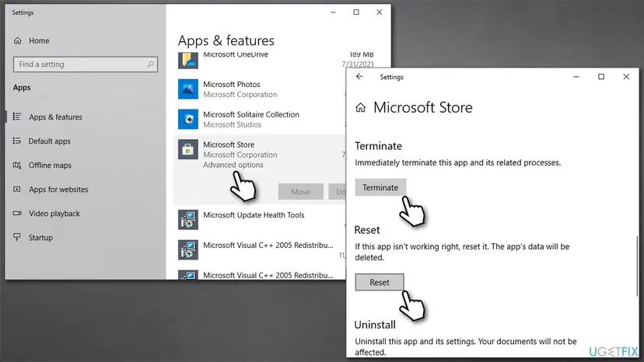Click the search magnifier in Find a setting
The height and width of the screenshot is (362, 644).
click(x=150, y=64)
